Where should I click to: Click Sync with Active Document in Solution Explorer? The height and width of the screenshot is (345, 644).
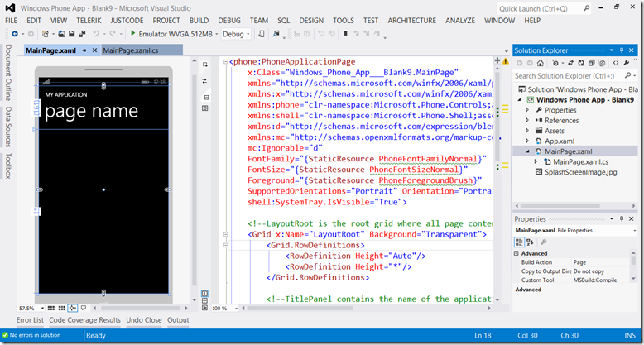(x=571, y=63)
